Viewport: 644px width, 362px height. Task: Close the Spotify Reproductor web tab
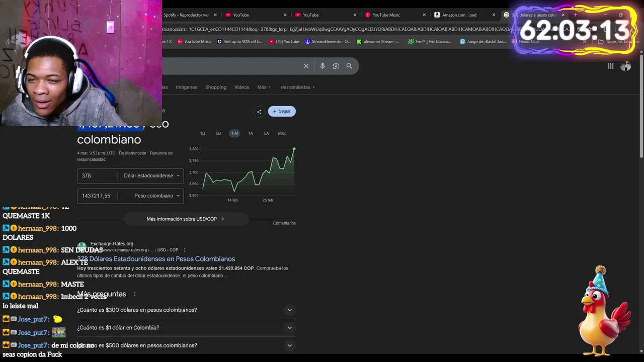coord(216,15)
